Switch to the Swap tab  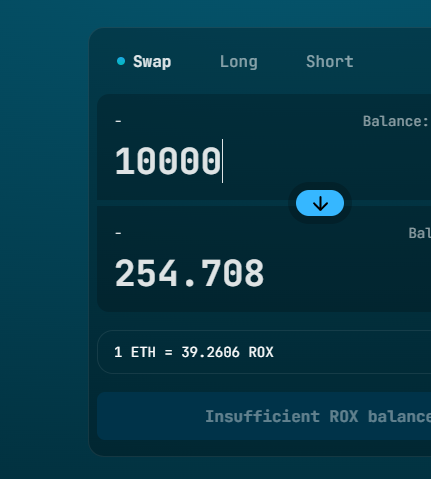152,62
